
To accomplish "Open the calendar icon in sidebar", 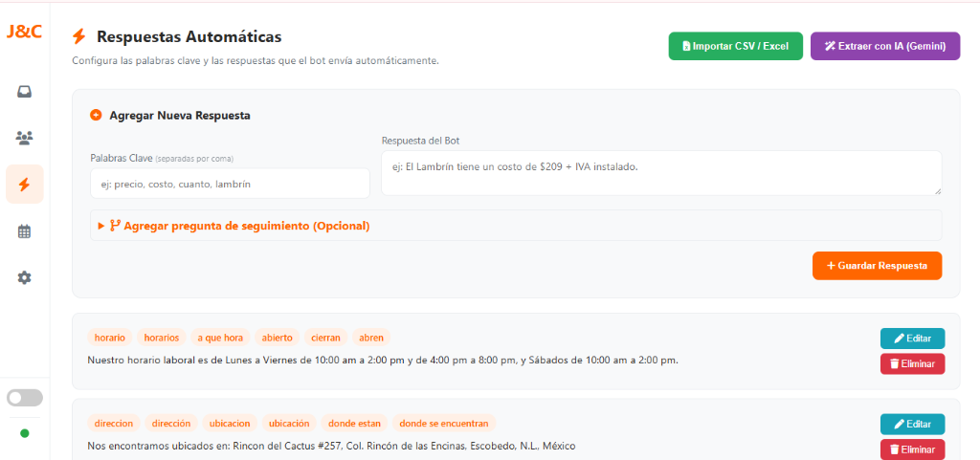I will click(24, 231).
